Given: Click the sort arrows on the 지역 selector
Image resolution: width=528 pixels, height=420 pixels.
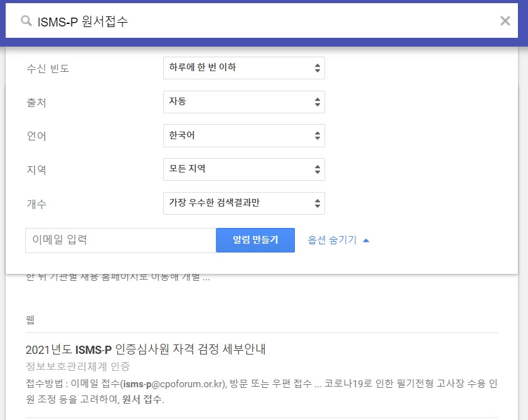Looking at the screenshot, I should pyautogui.click(x=318, y=169).
